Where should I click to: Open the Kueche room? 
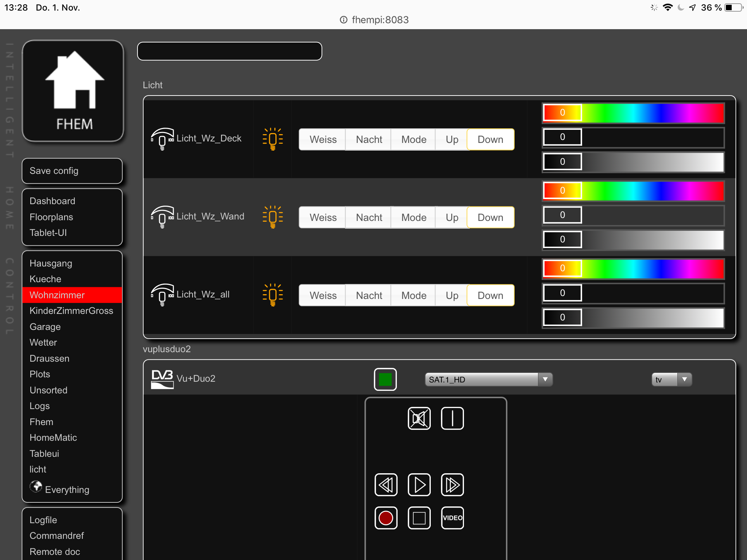click(x=45, y=279)
